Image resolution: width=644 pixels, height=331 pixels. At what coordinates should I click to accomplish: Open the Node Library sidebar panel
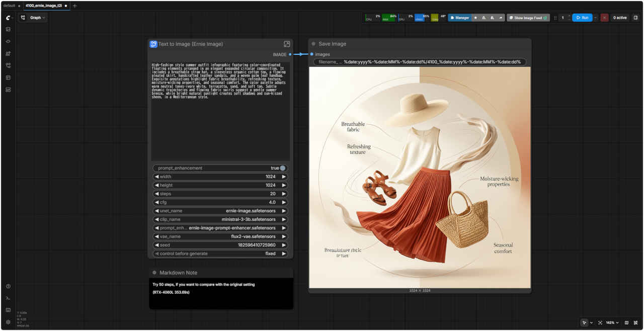tap(8, 41)
